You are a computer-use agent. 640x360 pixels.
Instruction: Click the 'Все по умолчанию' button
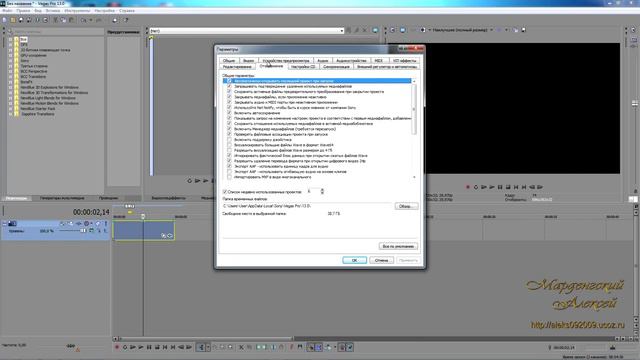coord(398,246)
